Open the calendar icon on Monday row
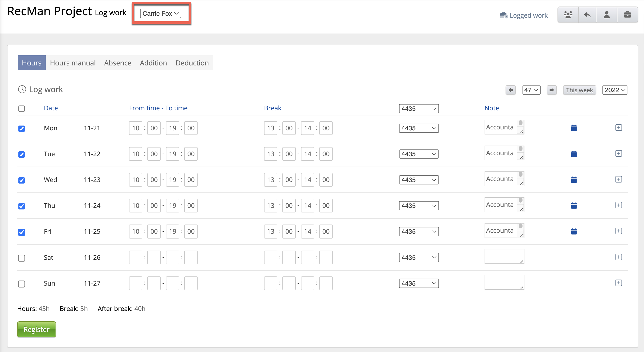This screenshot has width=644, height=352. 574,128
